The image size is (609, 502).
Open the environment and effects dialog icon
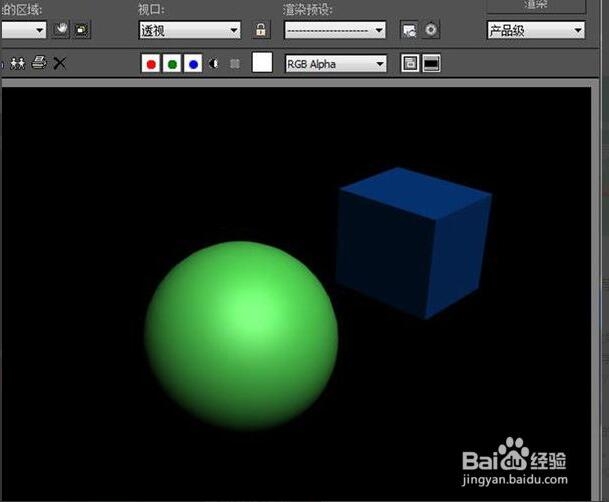pos(430,30)
